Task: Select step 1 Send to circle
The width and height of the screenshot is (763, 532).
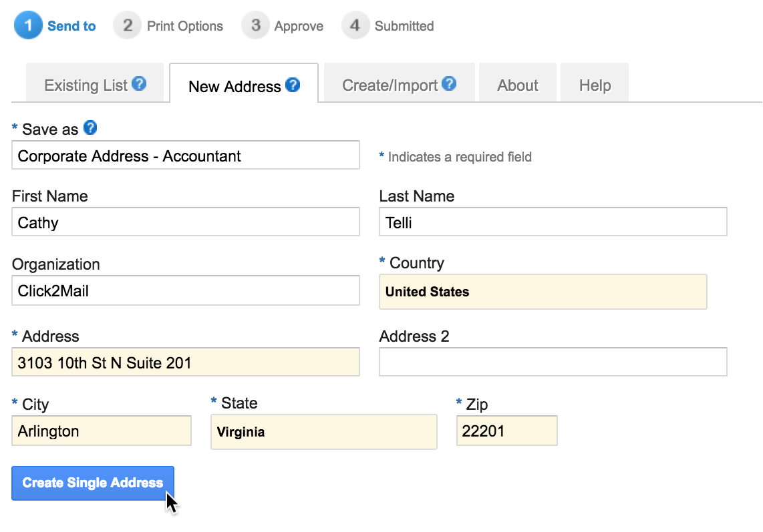Action: [28, 25]
